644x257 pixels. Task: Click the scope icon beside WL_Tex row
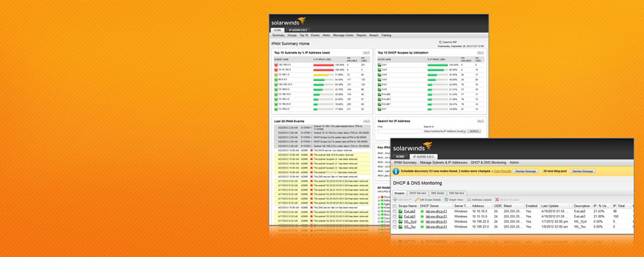[x=401, y=227]
